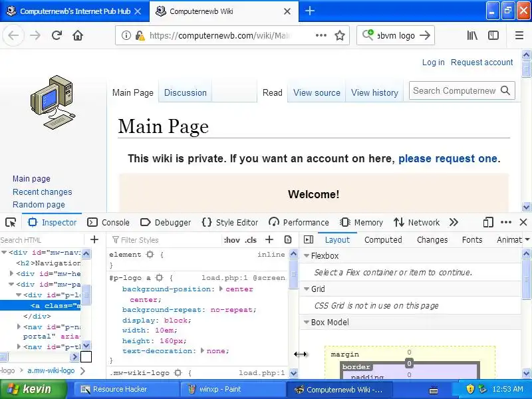Open the View history tab
The image size is (532, 399).
[x=374, y=92]
